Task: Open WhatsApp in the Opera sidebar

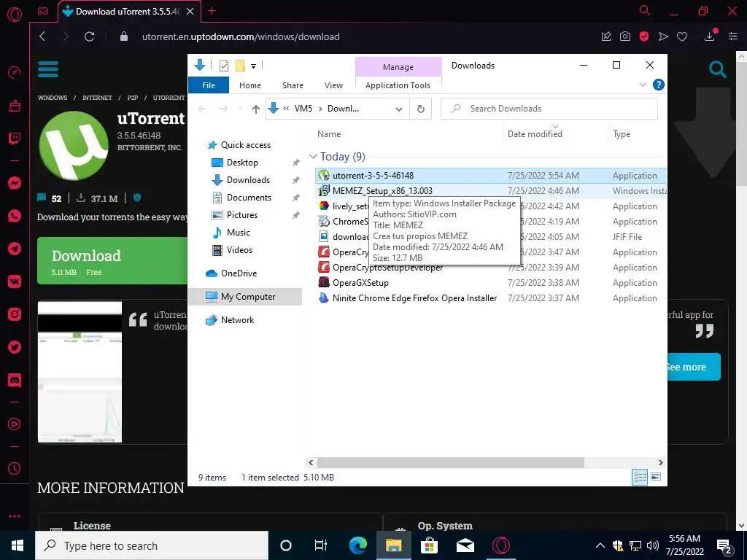Action: pyautogui.click(x=15, y=216)
